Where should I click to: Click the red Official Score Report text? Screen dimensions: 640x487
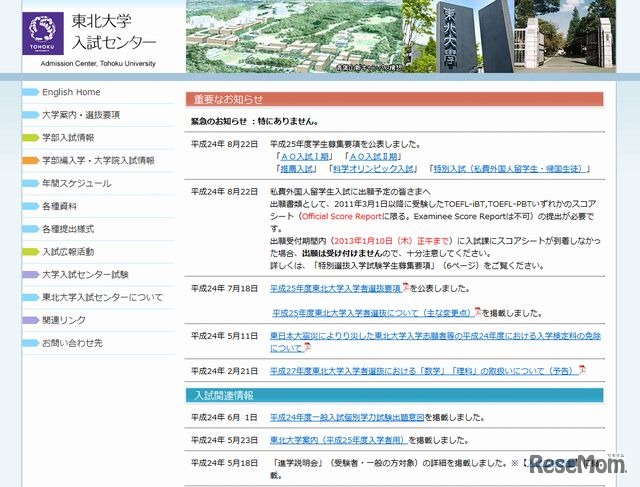click(342, 217)
